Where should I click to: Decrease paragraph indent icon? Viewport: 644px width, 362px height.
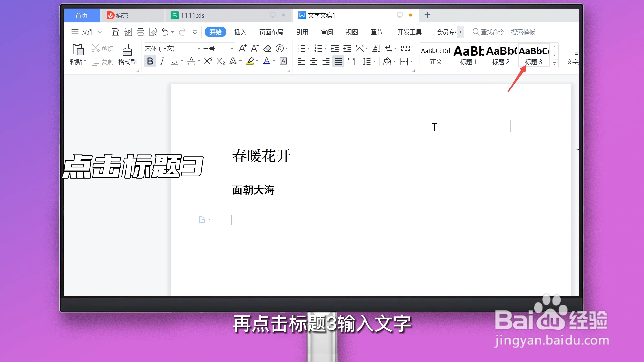(335, 49)
